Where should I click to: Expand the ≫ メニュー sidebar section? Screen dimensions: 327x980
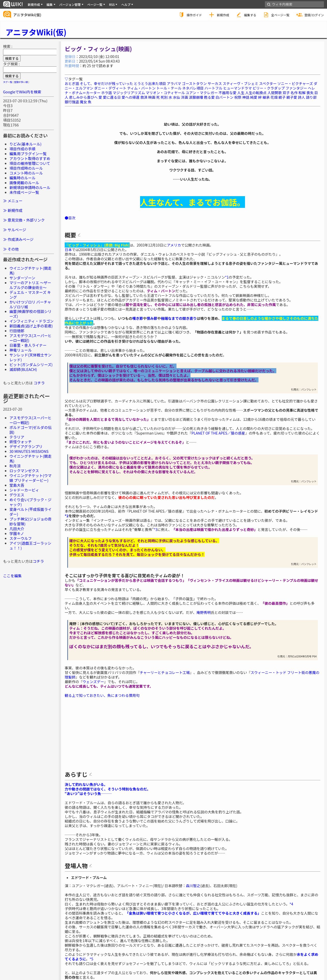tap(12, 201)
